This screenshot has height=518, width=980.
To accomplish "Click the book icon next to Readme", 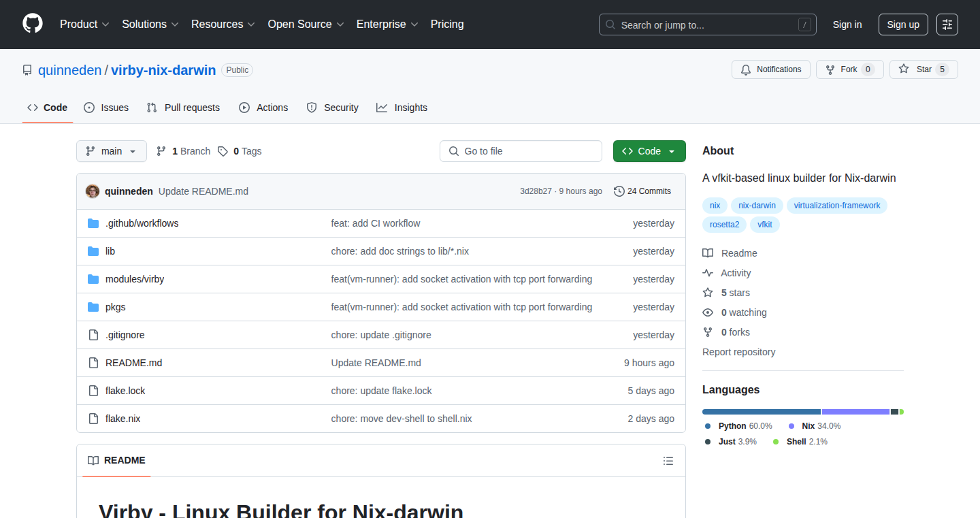I will (708, 253).
